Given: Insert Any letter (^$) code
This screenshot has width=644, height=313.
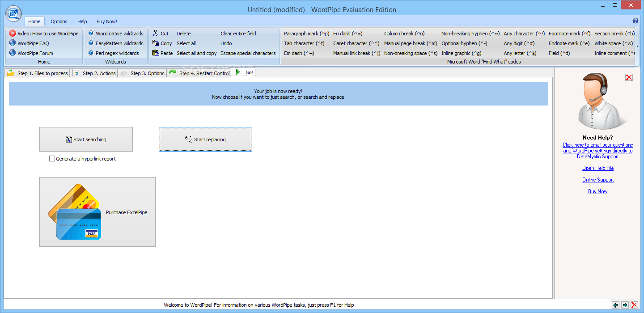Looking at the screenshot, I should pos(520,53).
